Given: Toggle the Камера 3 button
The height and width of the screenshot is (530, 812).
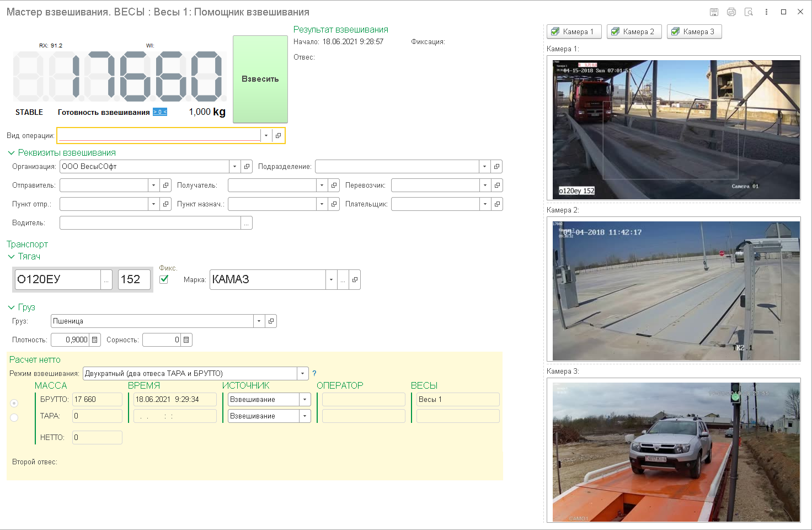Looking at the screenshot, I should coord(694,32).
